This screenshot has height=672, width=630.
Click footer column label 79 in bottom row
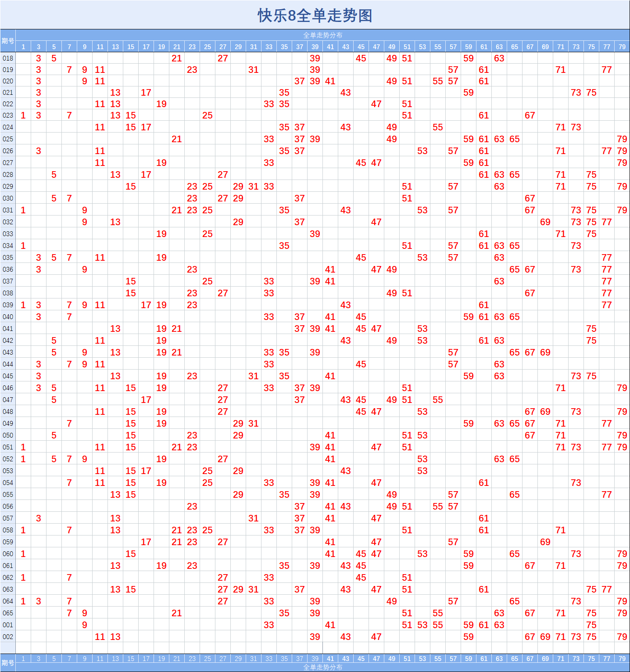click(x=622, y=658)
